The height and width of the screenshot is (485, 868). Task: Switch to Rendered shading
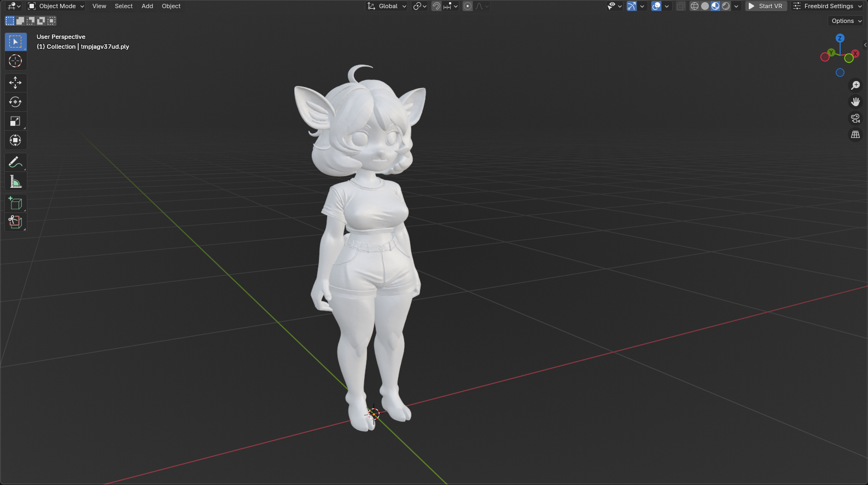pyautogui.click(x=726, y=6)
